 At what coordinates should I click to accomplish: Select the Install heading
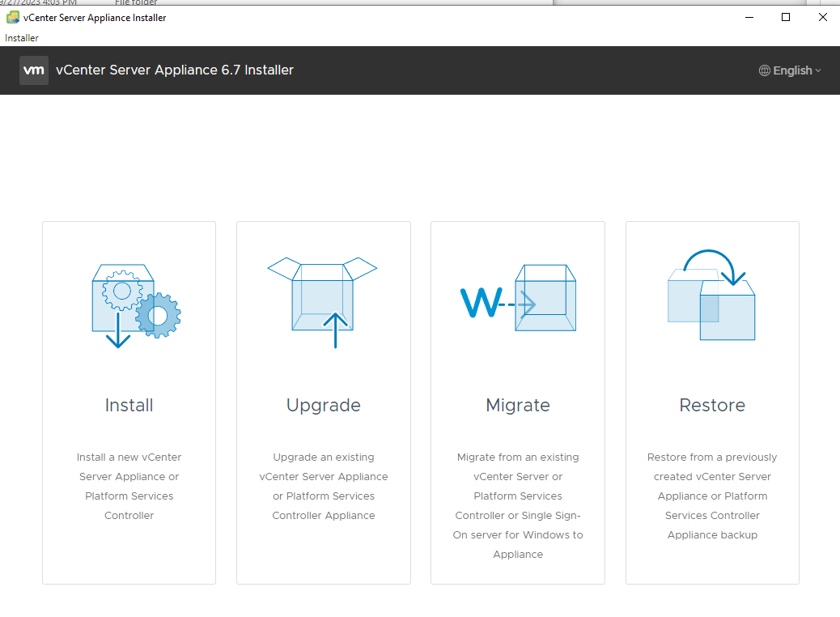pyautogui.click(x=129, y=405)
